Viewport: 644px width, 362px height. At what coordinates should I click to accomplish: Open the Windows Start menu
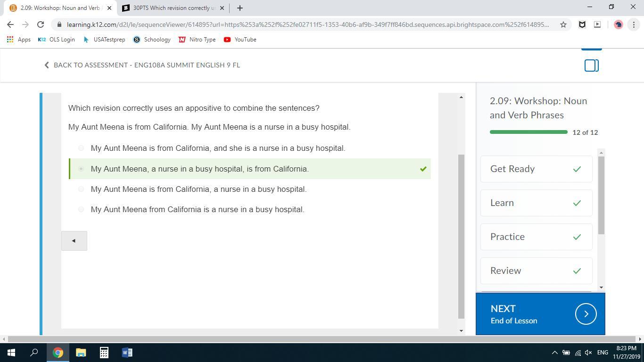pyautogui.click(x=11, y=353)
